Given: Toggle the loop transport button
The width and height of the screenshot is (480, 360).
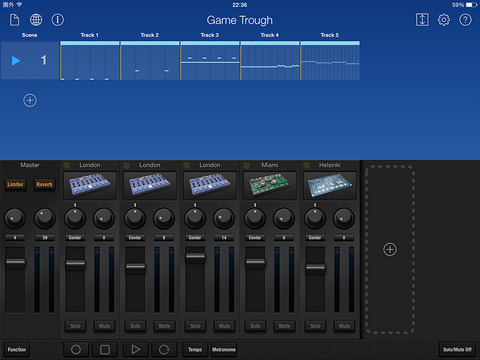Looking at the screenshot, I should coord(164,349).
